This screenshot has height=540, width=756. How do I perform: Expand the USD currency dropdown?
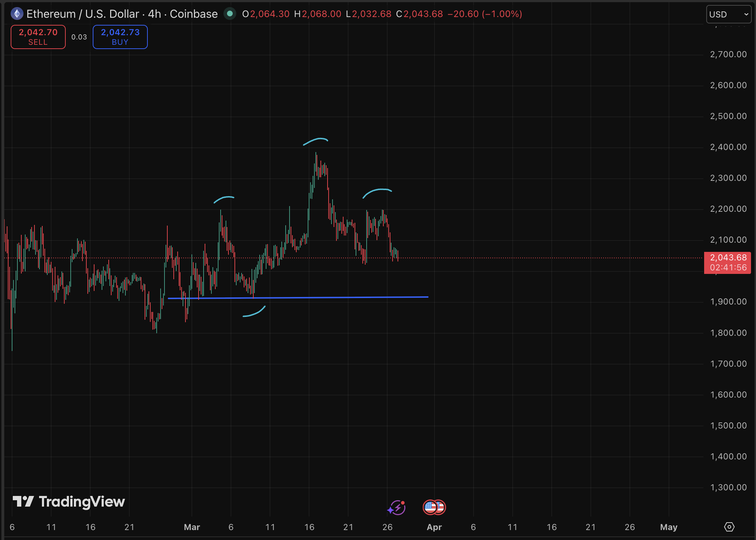pos(728,14)
